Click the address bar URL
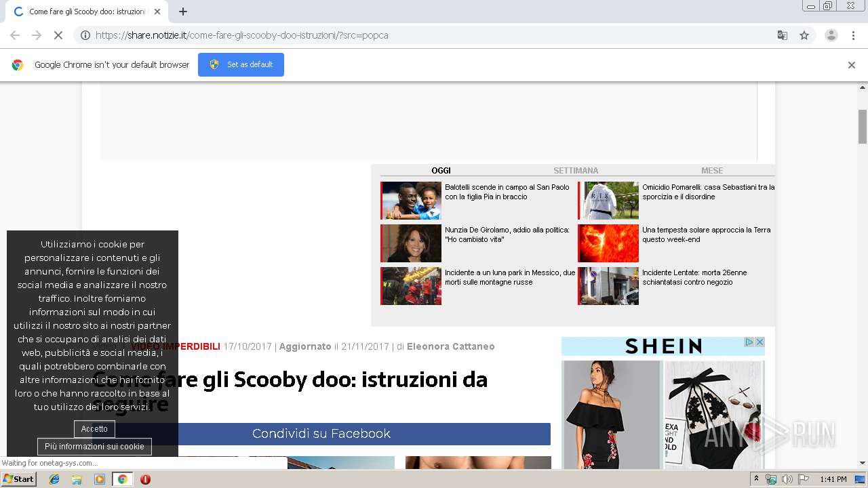The image size is (868, 488). 242,35
